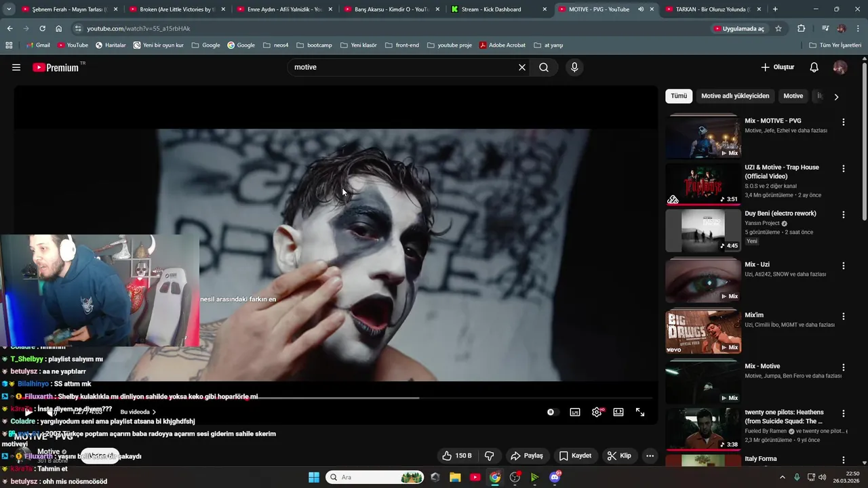This screenshot has width=868, height=488.
Task: Open Haritalar bookmark
Action: [x=111, y=45]
